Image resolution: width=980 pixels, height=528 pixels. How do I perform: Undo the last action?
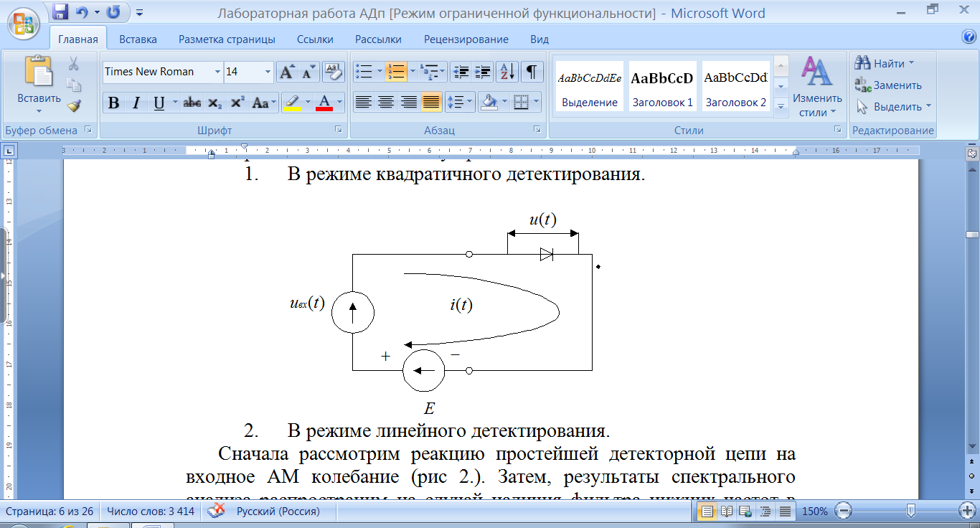point(81,12)
